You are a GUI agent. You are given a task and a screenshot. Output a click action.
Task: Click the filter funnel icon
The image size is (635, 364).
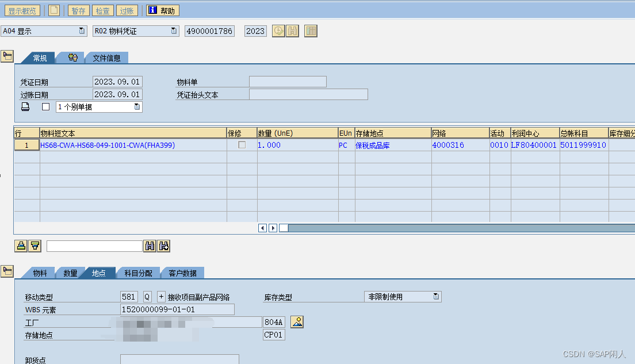(35, 246)
